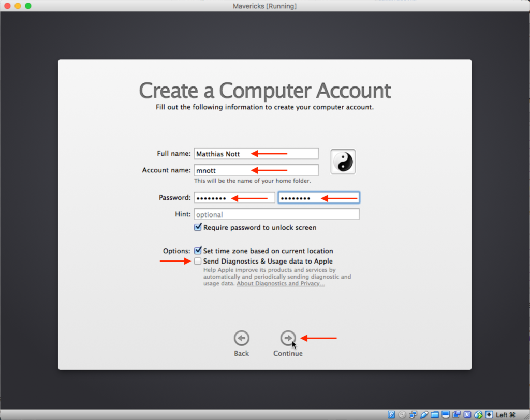Click the password verify field
The width and height of the screenshot is (530, 420).
[319, 198]
